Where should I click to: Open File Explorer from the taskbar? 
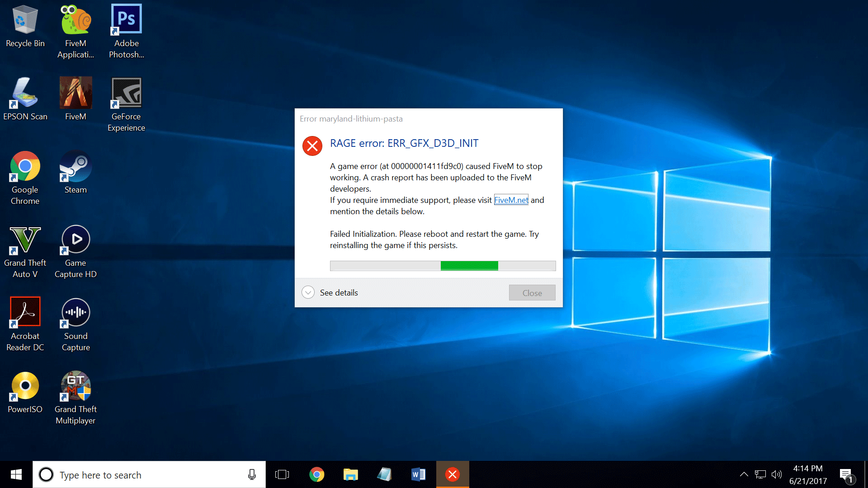coord(350,474)
